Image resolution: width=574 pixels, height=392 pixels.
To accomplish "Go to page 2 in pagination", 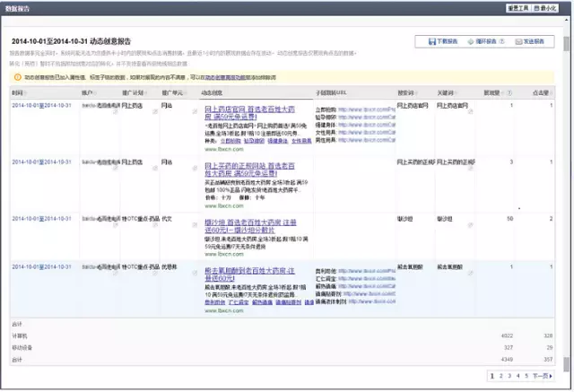I will tap(500, 376).
